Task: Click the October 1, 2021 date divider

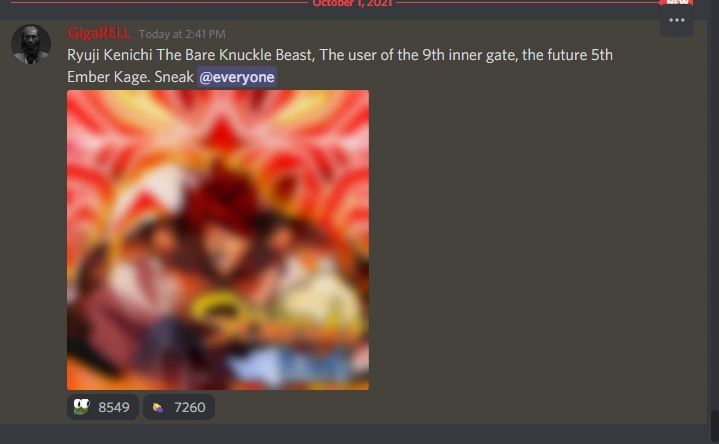Action: pos(352,3)
